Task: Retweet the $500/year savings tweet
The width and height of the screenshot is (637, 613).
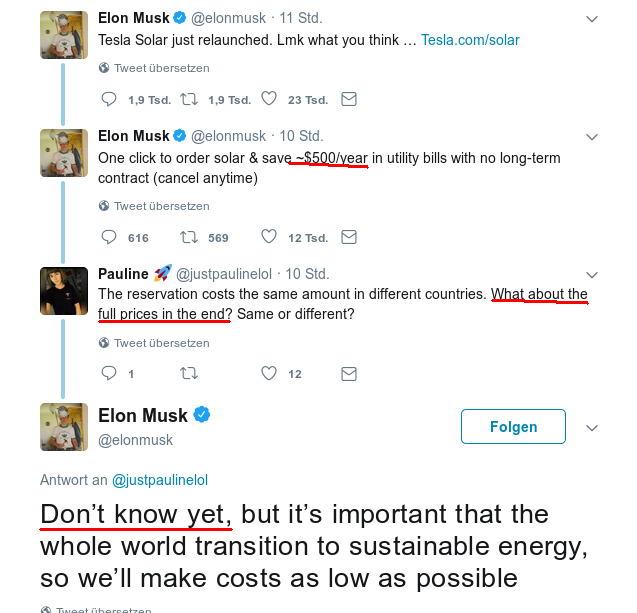Action: [x=189, y=237]
